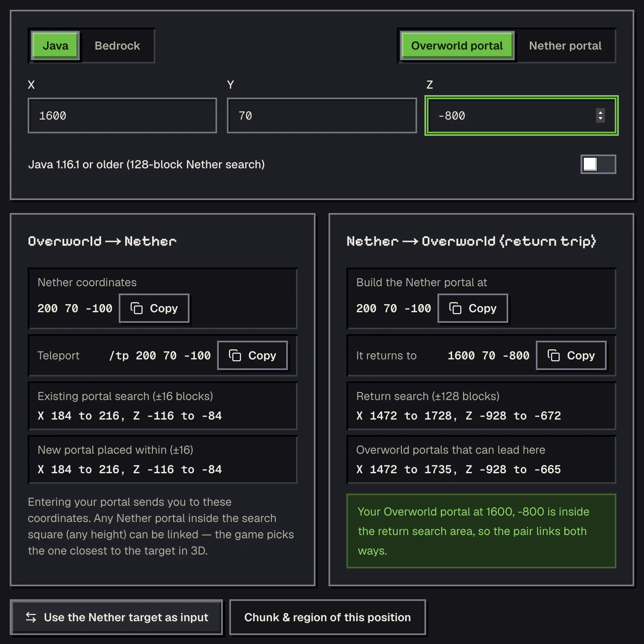Click the copy icon in It returns to row

(554, 355)
